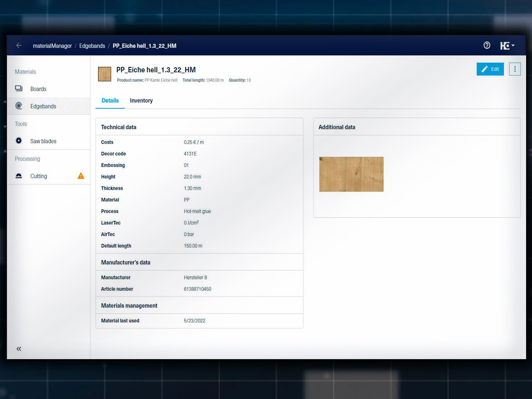The width and height of the screenshot is (532, 399).
Task: Switch to the Inventory tab
Action: tap(141, 100)
